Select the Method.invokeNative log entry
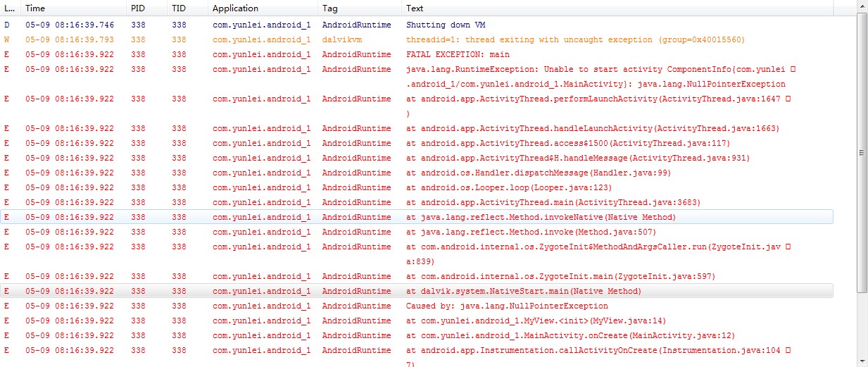868x367 pixels. [417, 217]
